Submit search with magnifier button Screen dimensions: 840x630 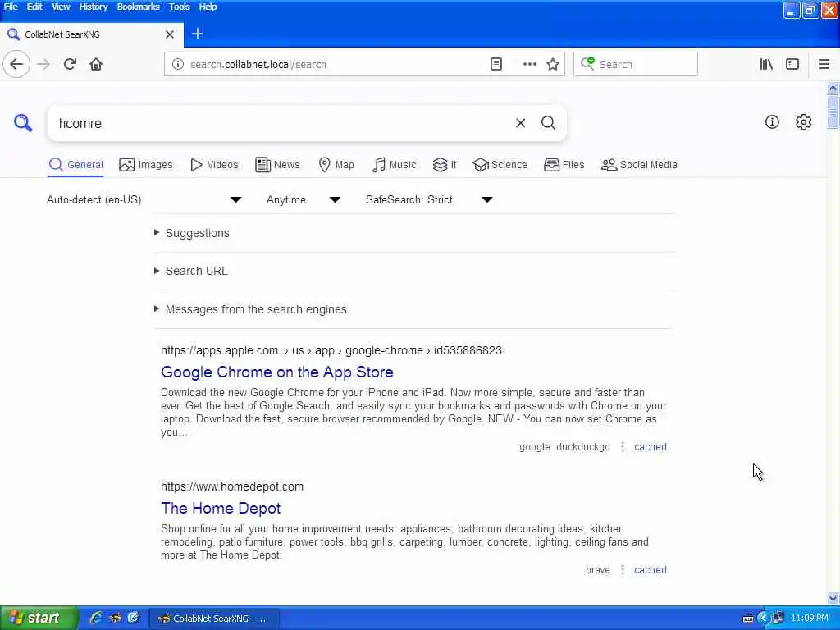click(x=548, y=123)
